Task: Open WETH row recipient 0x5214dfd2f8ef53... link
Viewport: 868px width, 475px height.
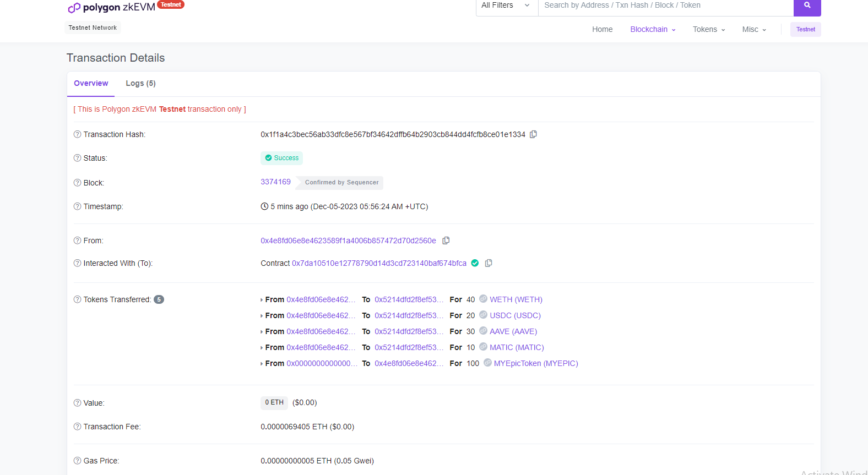Action: point(409,299)
